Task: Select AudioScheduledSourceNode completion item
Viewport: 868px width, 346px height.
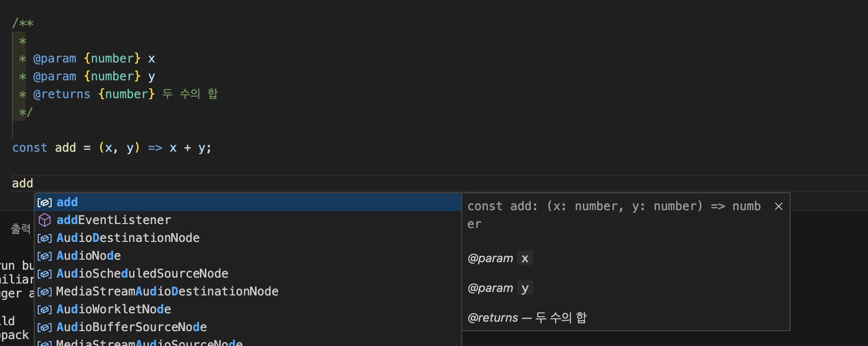Action: point(248,274)
